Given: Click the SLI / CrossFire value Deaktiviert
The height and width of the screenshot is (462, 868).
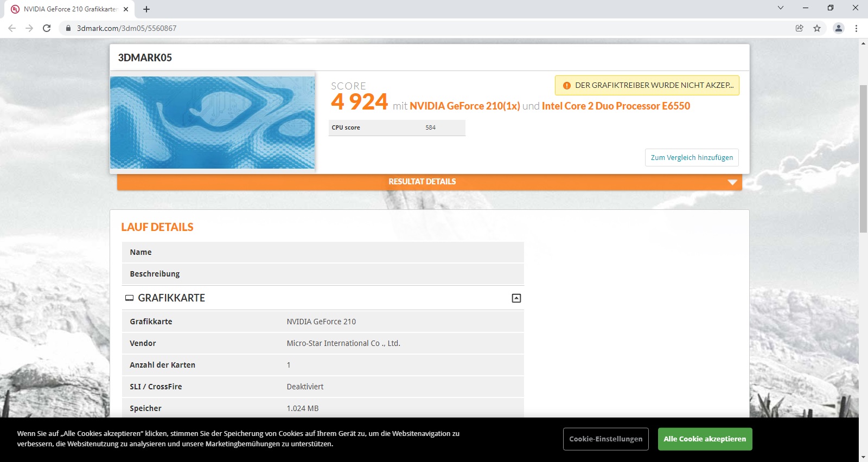Looking at the screenshot, I should click(x=305, y=387).
